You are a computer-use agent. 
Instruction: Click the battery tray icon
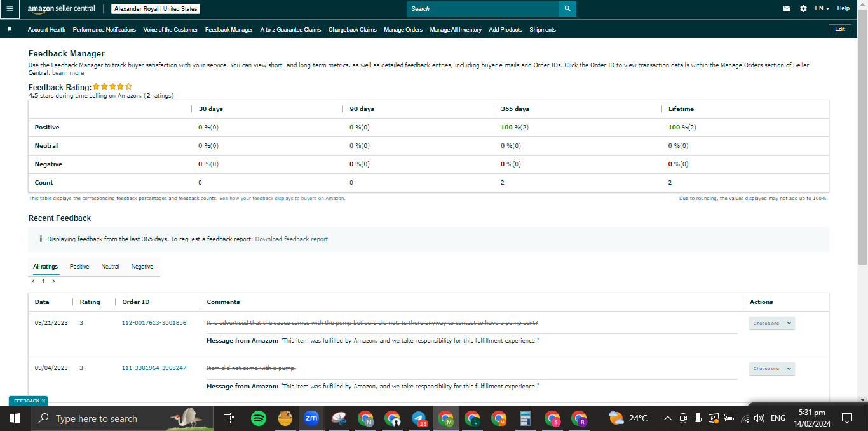point(729,418)
